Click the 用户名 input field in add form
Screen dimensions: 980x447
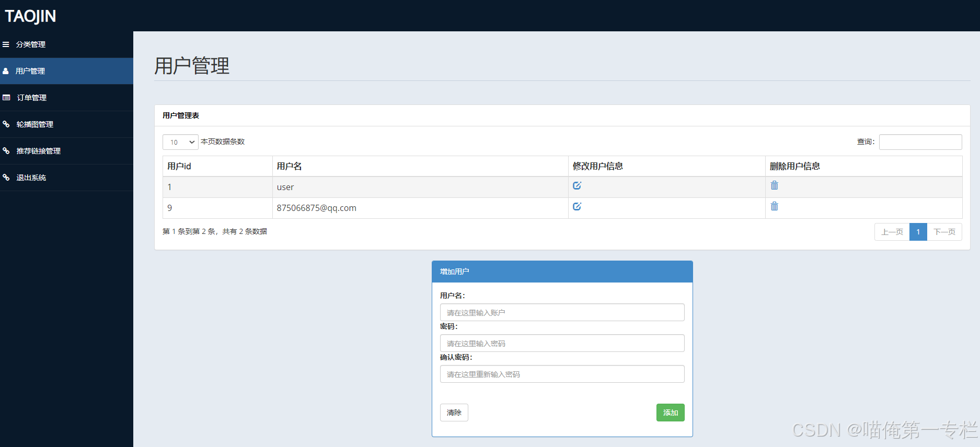click(x=562, y=312)
